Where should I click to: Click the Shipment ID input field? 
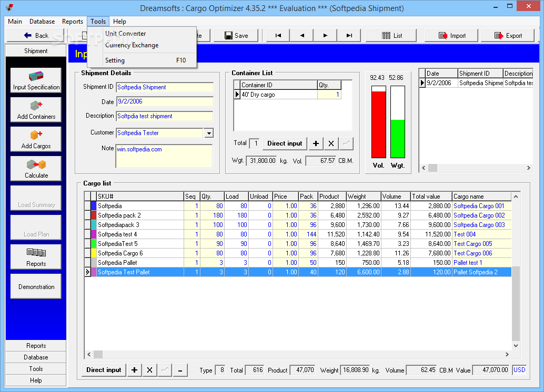pyautogui.click(x=165, y=87)
